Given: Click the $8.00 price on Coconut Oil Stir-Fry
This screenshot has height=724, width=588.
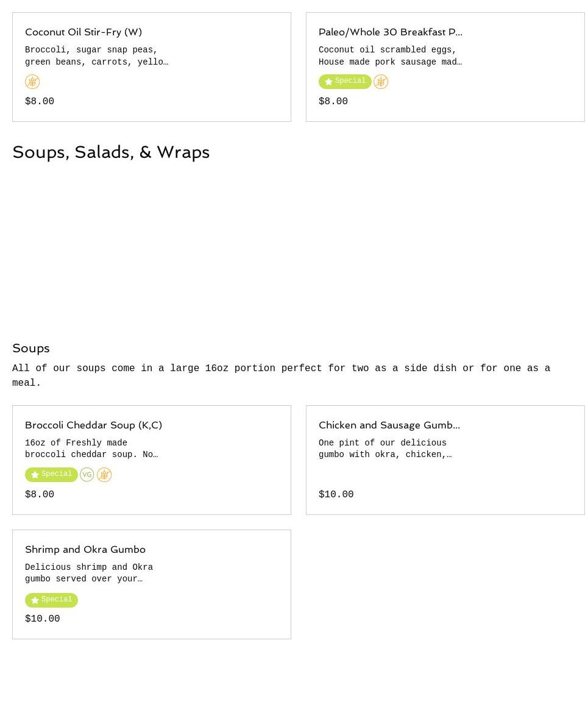Looking at the screenshot, I should [x=40, y=102].
